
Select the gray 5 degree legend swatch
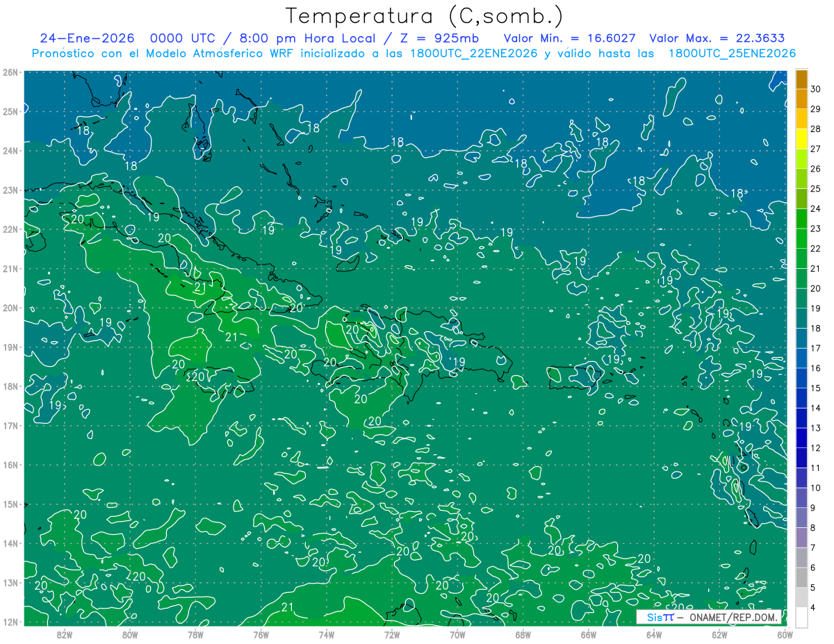801,577
